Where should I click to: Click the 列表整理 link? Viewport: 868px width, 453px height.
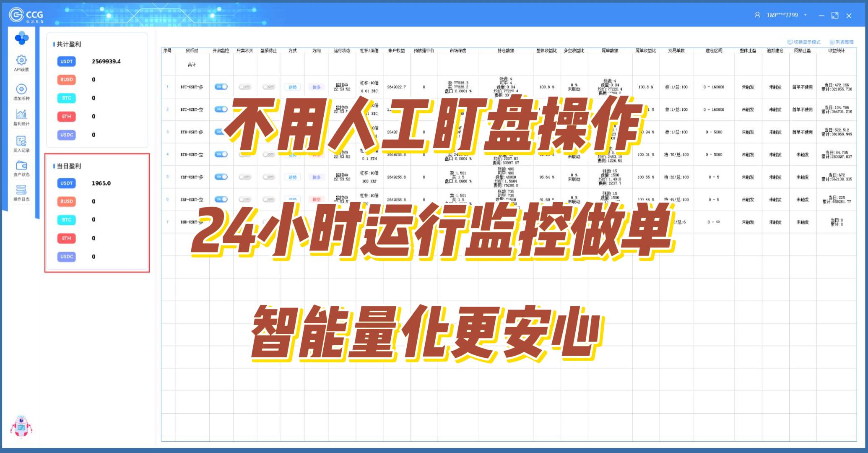point(842,42)
